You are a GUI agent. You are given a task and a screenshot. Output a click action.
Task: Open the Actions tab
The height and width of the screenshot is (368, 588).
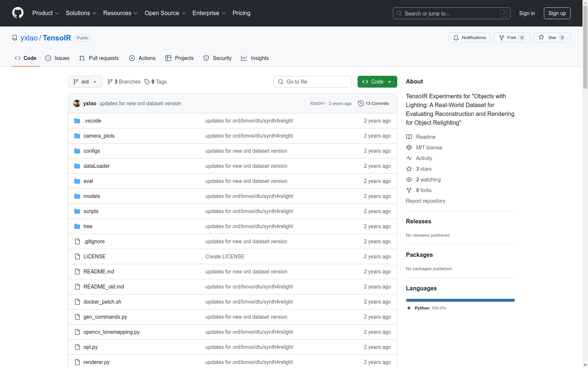pos(142,58)
